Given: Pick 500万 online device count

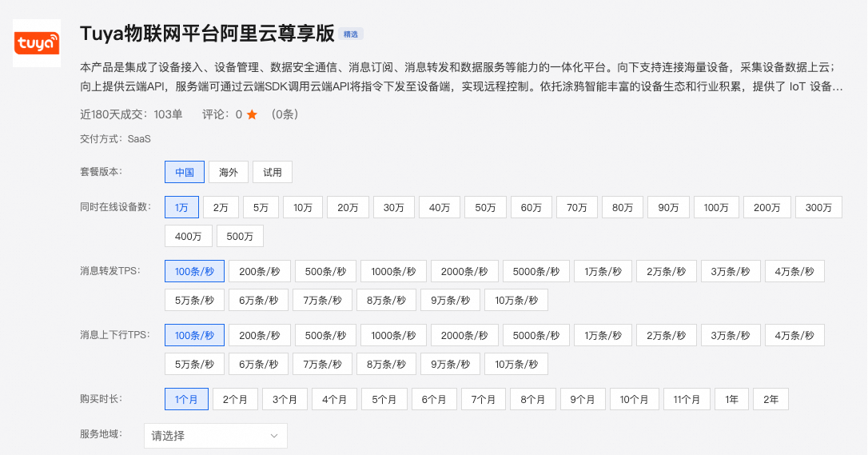Looking at the screenshot, I should point(240,237).
